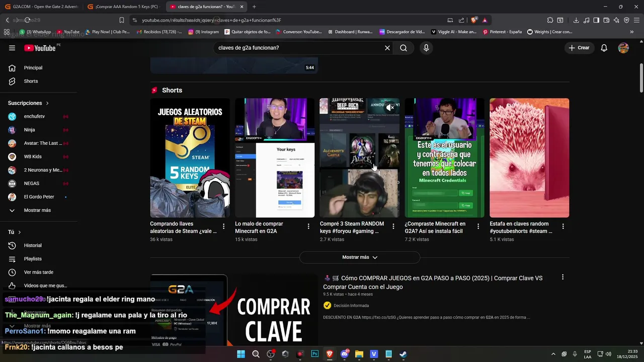
Task: Open the account avatar menu
Action: point(623,48)
